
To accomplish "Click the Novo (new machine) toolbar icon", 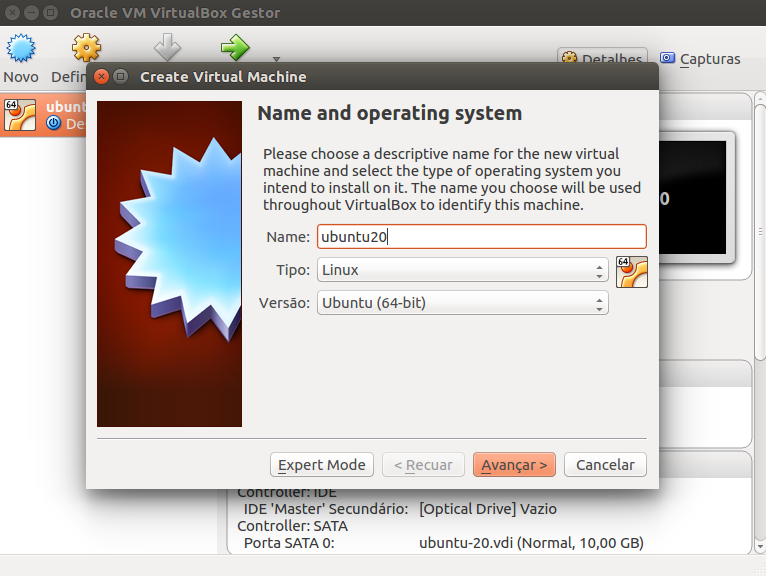I will coord(21,47).
